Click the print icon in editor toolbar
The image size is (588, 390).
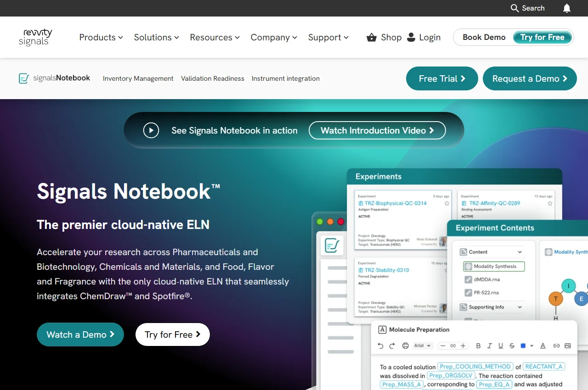click(405, 346)
